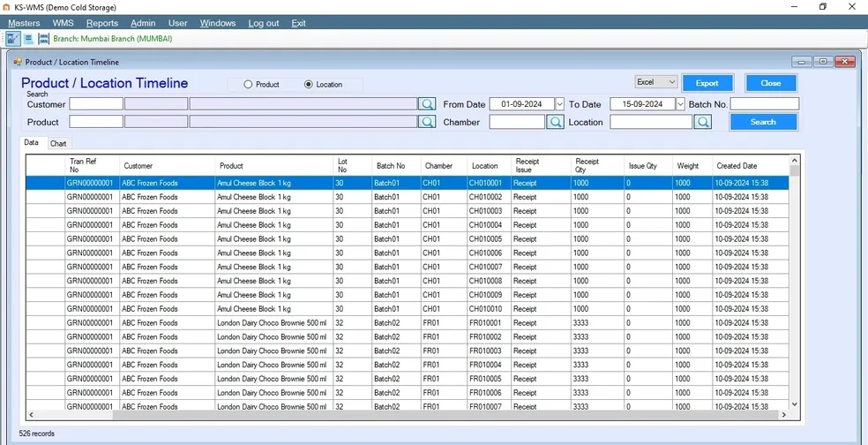Select the Location radio button
This screenshot has height=445, width=868.
click(308, 85)
